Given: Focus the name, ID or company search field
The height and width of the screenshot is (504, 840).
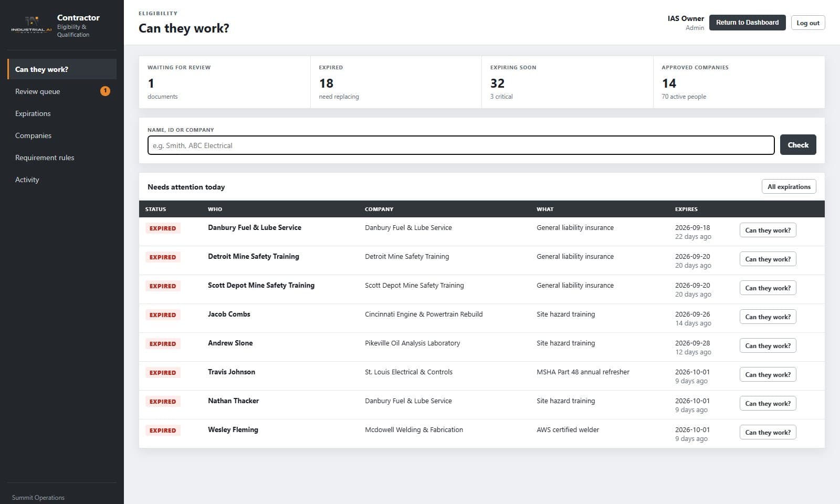Looking at the screenshot, I should (461, 145).
